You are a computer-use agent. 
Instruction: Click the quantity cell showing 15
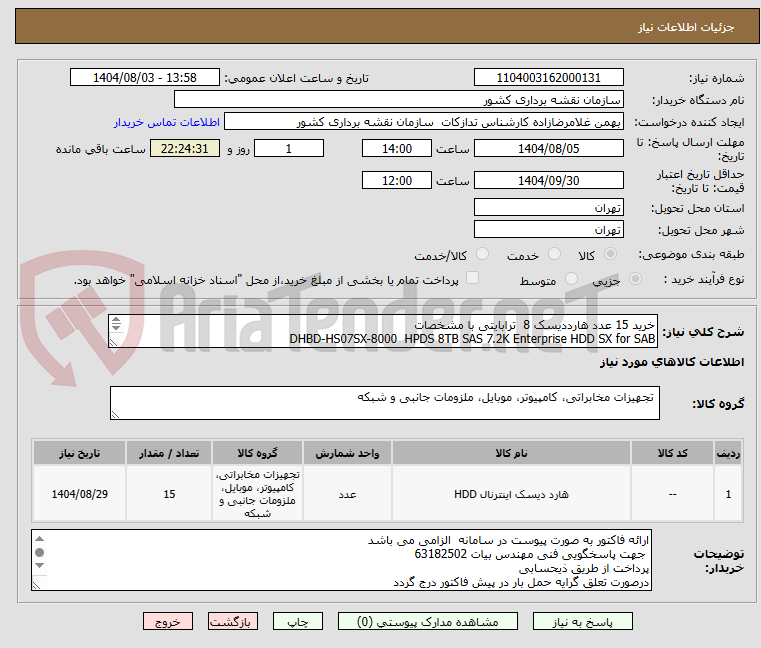(x=169, y=494)
